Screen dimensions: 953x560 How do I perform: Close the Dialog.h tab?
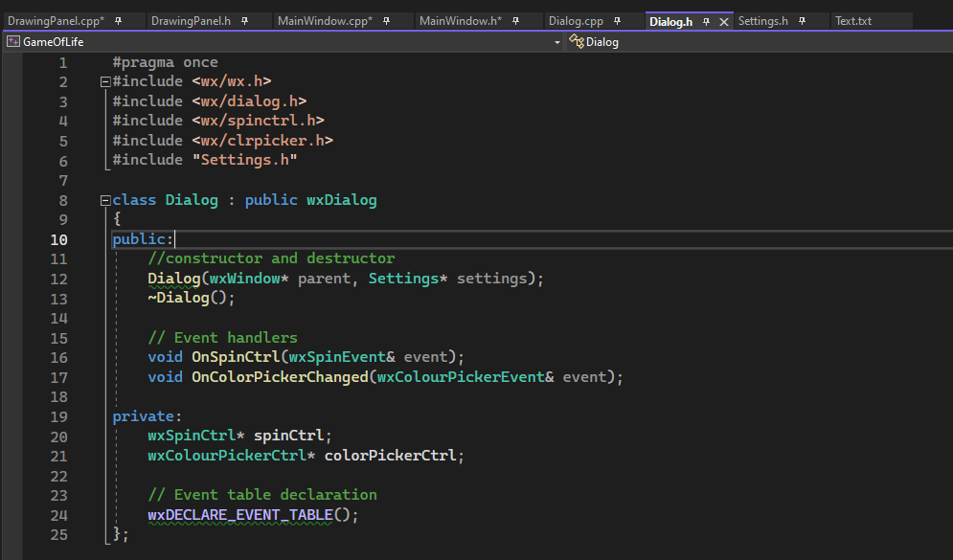[723, 19]
